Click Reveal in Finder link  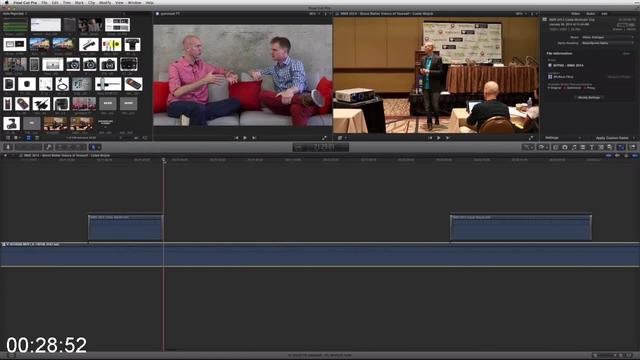point(619,77)
